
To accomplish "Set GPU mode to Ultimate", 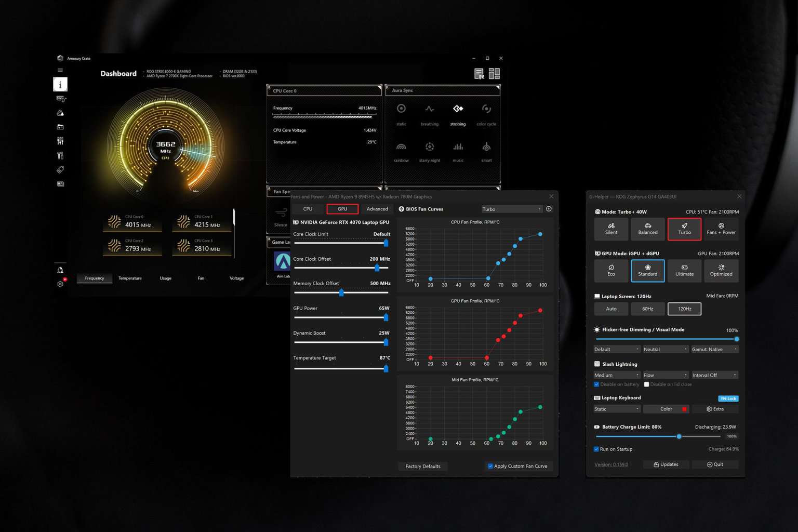I will point(684,271).
